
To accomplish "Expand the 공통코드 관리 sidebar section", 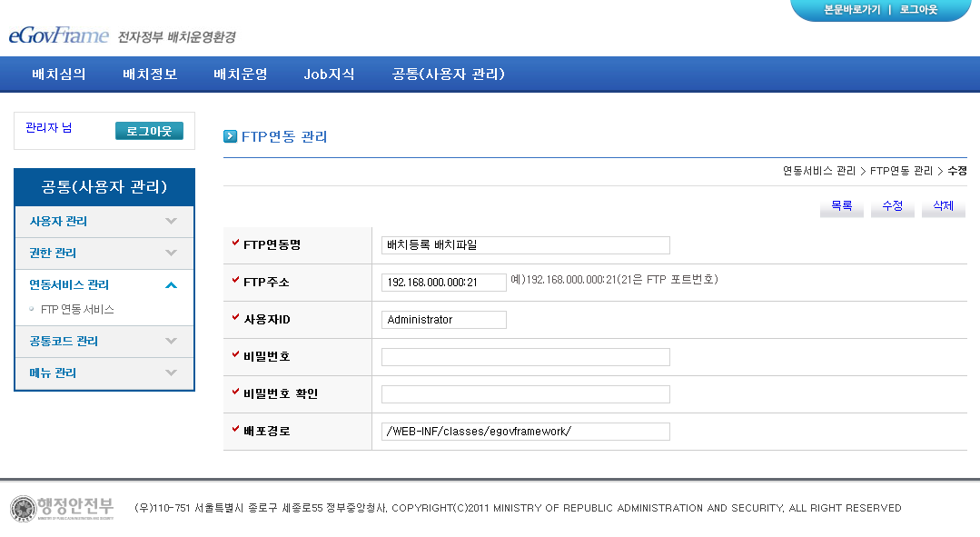I will (104, 341).
